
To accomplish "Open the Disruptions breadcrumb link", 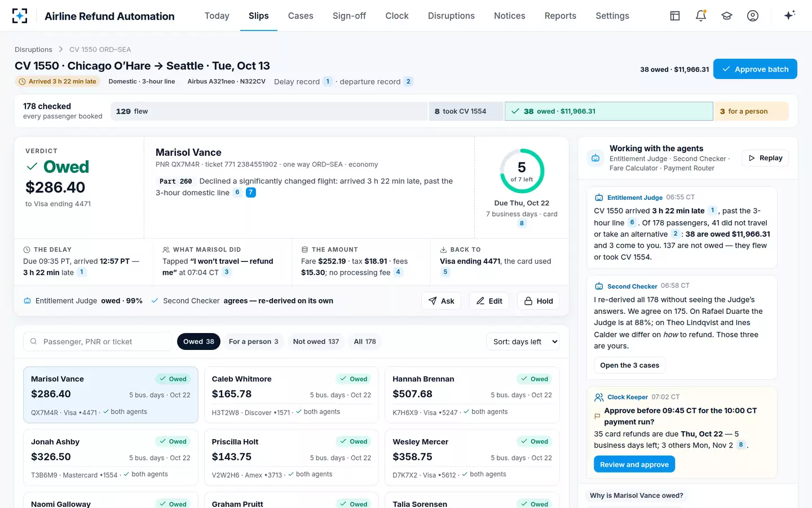I will point(33,50).
